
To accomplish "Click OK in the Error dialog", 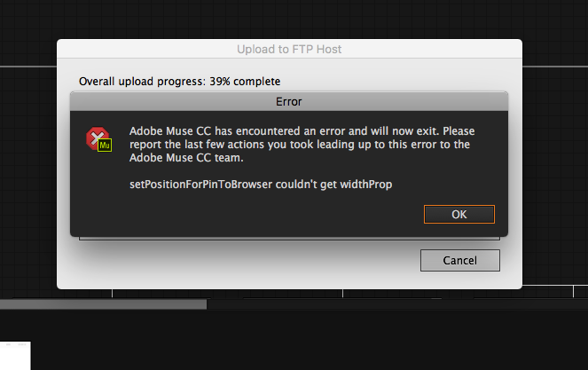I will [459, 214].
